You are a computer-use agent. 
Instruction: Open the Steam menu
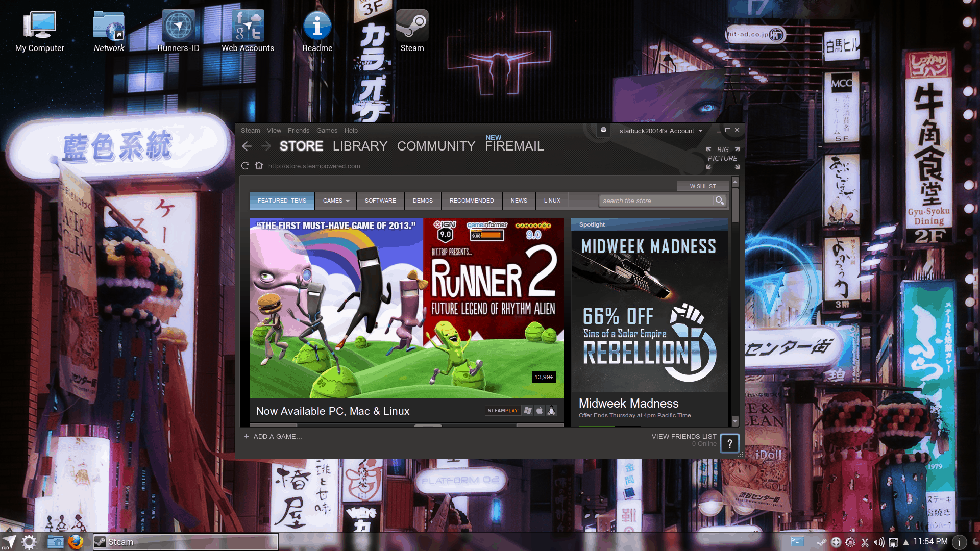tap(250, 130)
